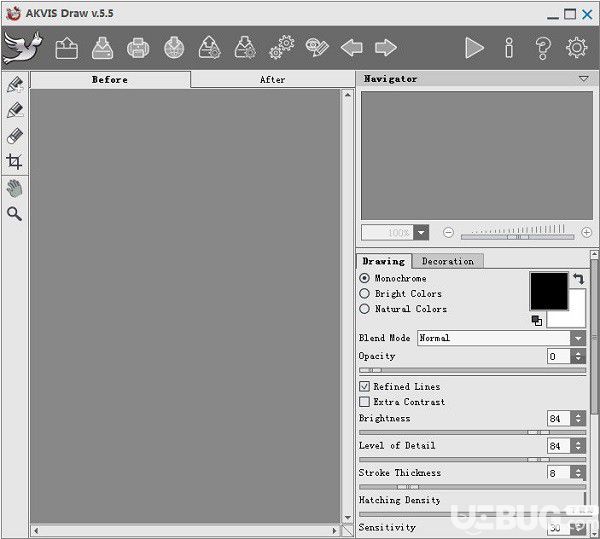This screenshot has width=600, height=539.
Task: Switch to the Before tab
Action: pos(110,80)
